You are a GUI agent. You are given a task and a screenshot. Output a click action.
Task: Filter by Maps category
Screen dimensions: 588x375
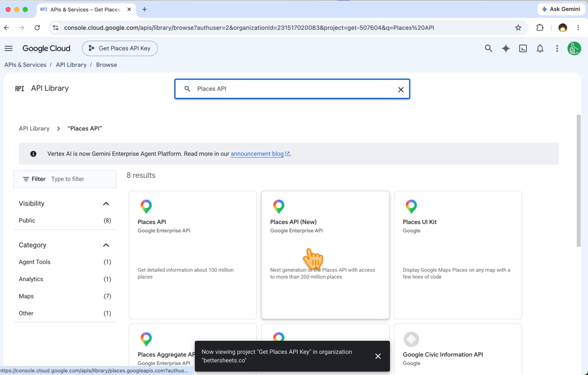coord(65,296)
